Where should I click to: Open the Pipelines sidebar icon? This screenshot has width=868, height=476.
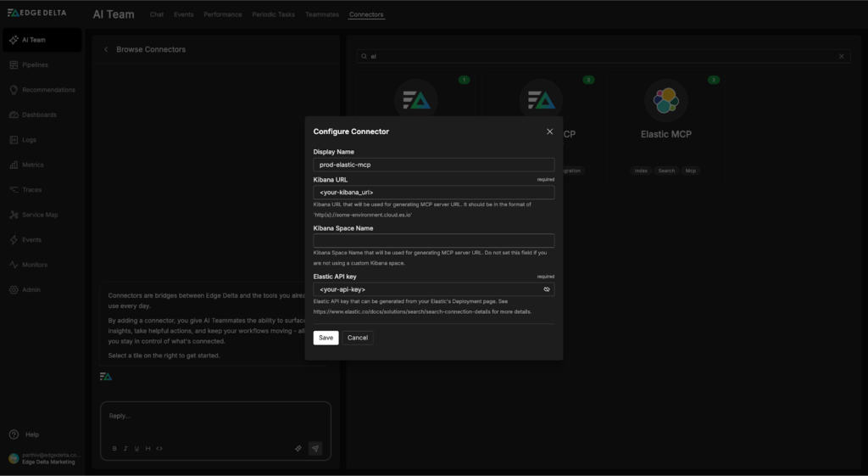14,65
